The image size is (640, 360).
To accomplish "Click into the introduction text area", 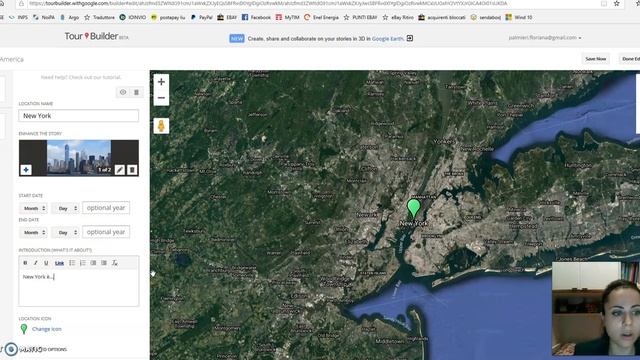I will [78, 288].
